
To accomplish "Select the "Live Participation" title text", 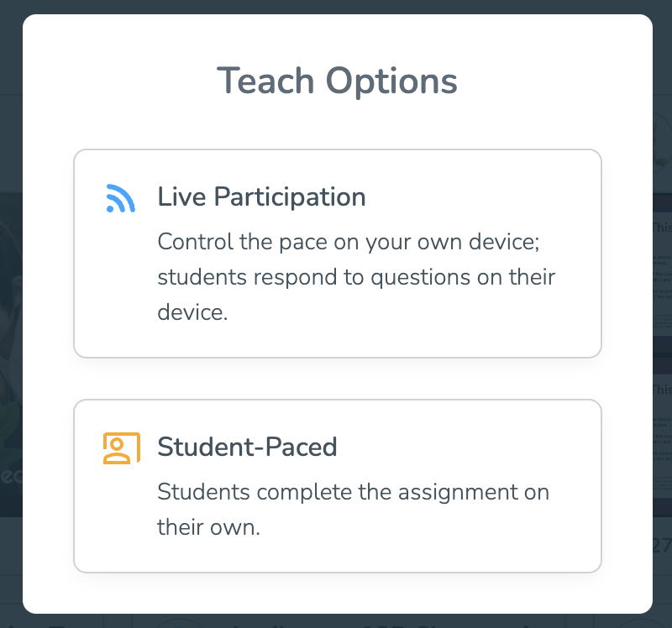I will point(261,197).
